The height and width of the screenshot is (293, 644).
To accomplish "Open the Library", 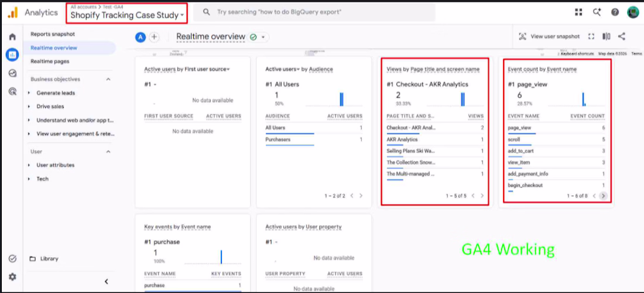I will pyautogui.click(x=44, y=259).
